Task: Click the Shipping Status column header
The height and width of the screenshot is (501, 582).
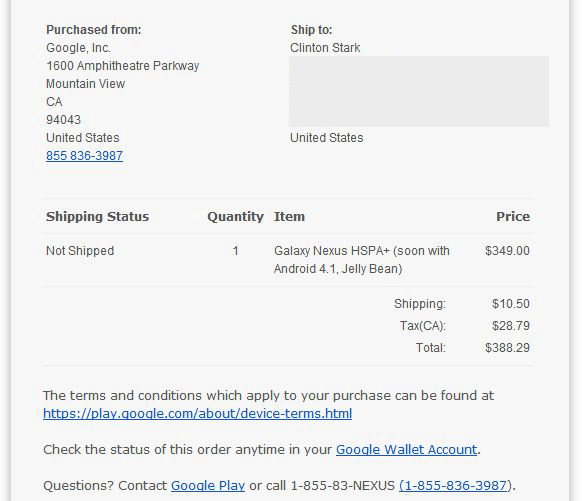Action: coord(97,216)
